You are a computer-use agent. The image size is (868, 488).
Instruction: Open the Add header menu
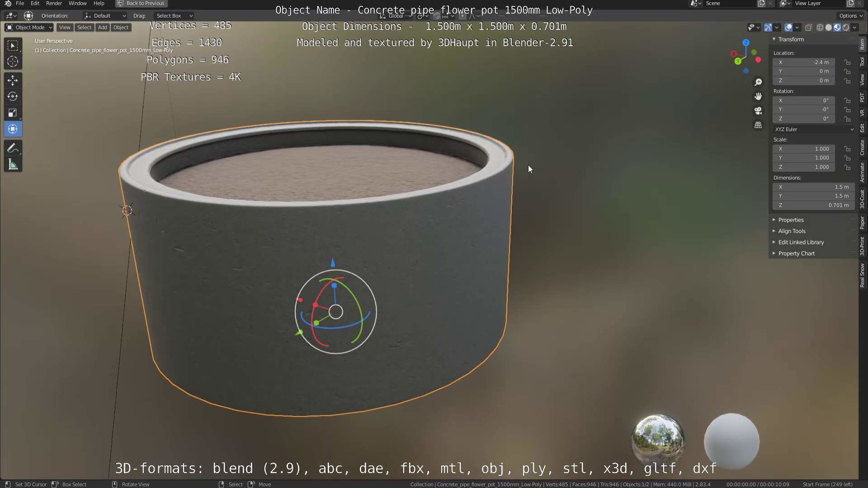[103, 28]
